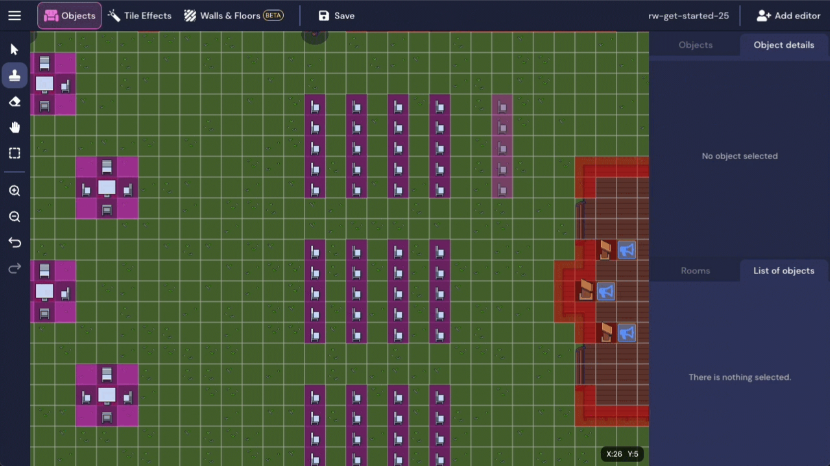Undo the last action
Image resolution: width=830 pixels, height=466 pixels.
pos(14,243)
